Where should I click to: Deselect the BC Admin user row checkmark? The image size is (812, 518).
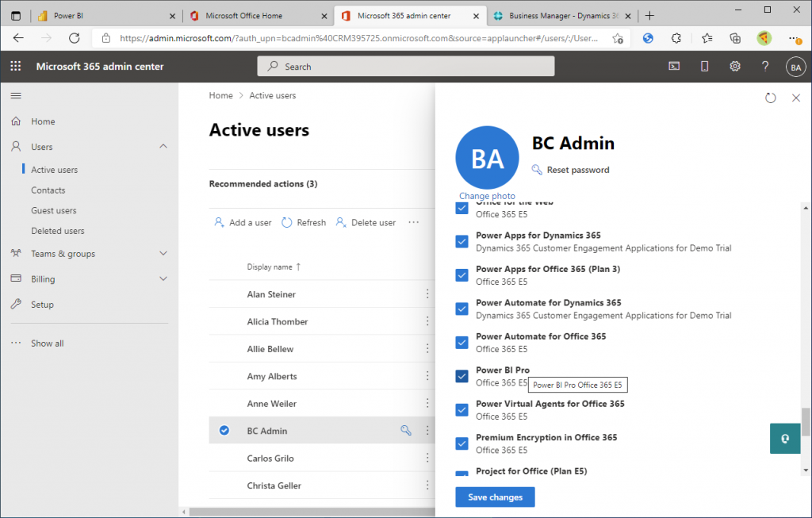point(224,431)
